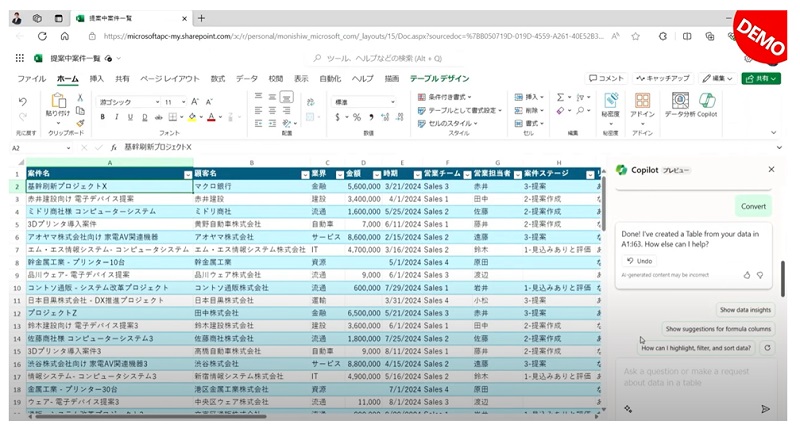Switch to the ページレイアウト tab
This screenshot has height=430, width=800.
170,79
